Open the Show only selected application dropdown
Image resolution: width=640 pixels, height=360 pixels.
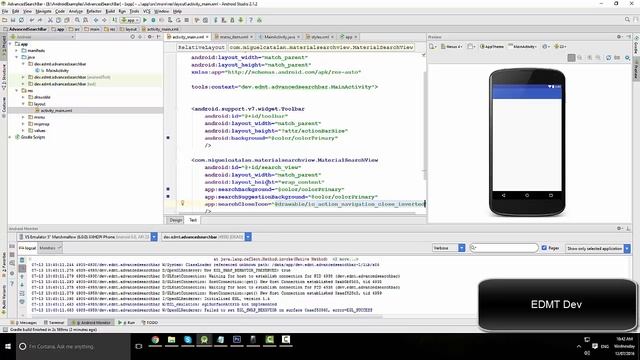coord(598,248)
